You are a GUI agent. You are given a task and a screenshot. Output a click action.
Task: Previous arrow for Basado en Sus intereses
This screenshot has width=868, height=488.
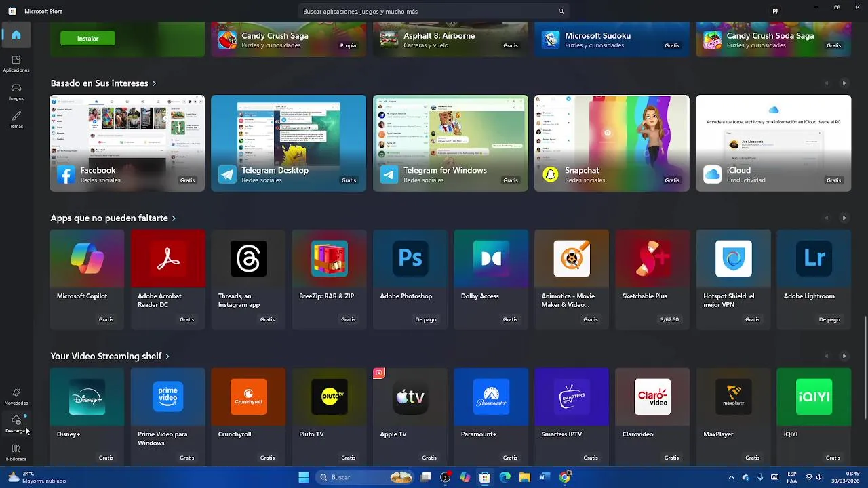pyautogui.click(x=826, y=83)
